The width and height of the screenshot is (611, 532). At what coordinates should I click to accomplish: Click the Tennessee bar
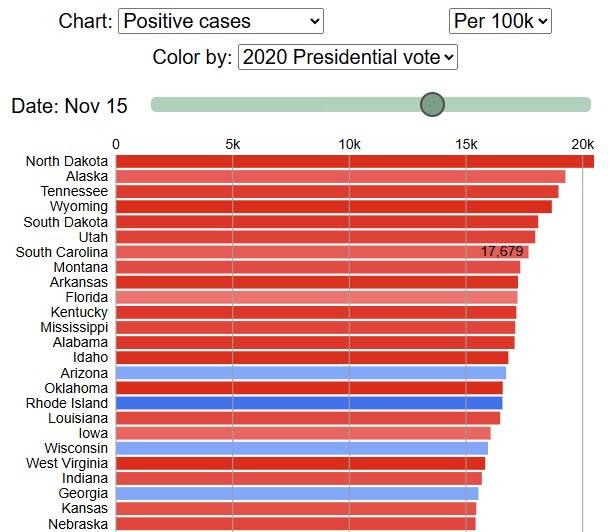pyautogui.click(x=337, y=191)
